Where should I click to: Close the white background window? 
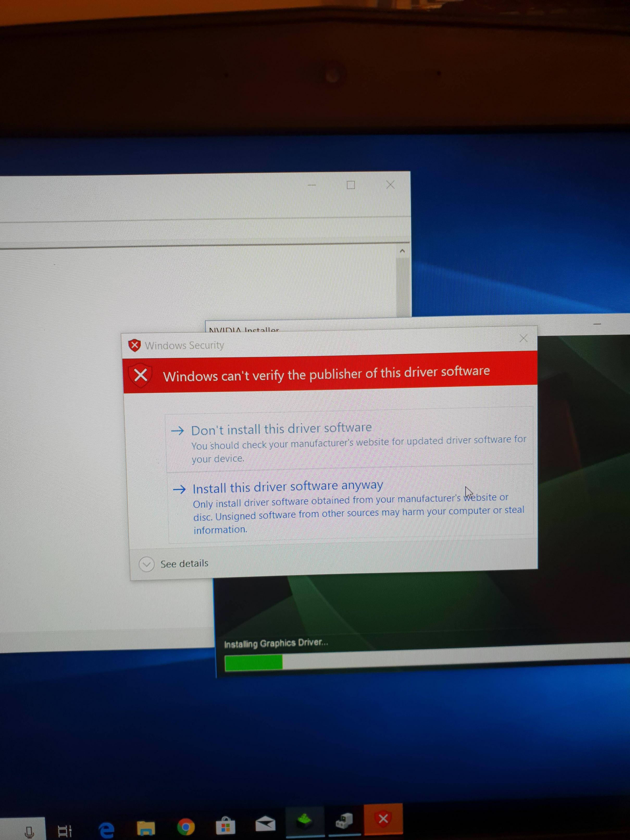click(x=390, y=185)
